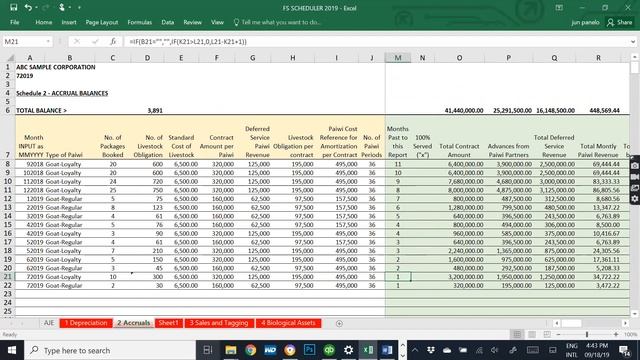The image size is (640, 360).
Task: Click horizontal scrollbar left arrow
Action: (557, 323)
